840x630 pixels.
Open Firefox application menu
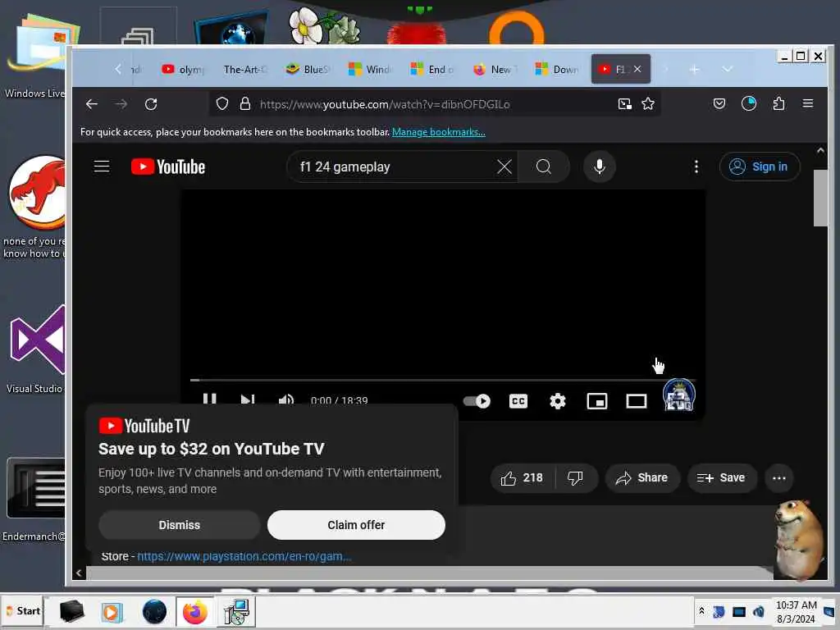click(x=808, y=103)
